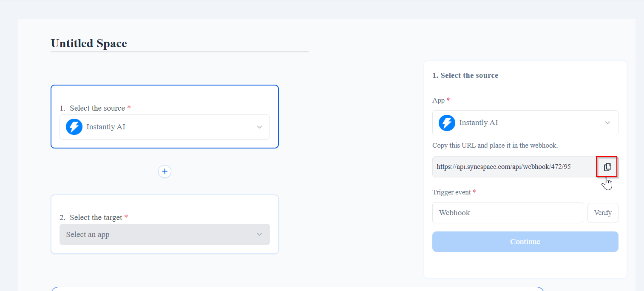Click the "Trigger event" field label

coord(451,192)
